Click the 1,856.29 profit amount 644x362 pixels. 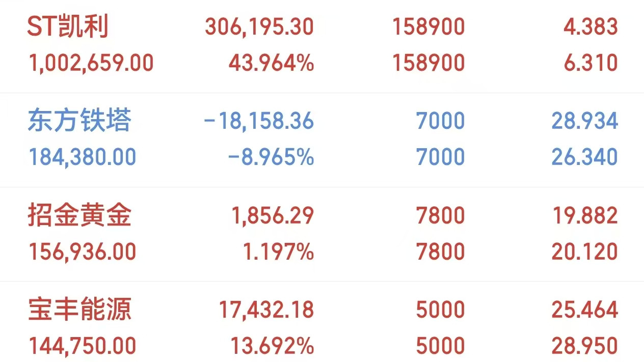click(273, 215)
